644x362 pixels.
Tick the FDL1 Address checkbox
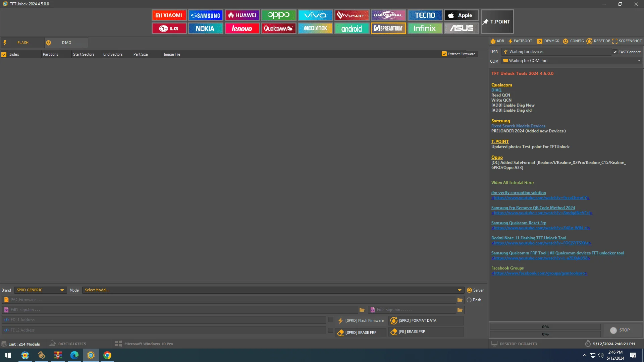coord(330,320)
